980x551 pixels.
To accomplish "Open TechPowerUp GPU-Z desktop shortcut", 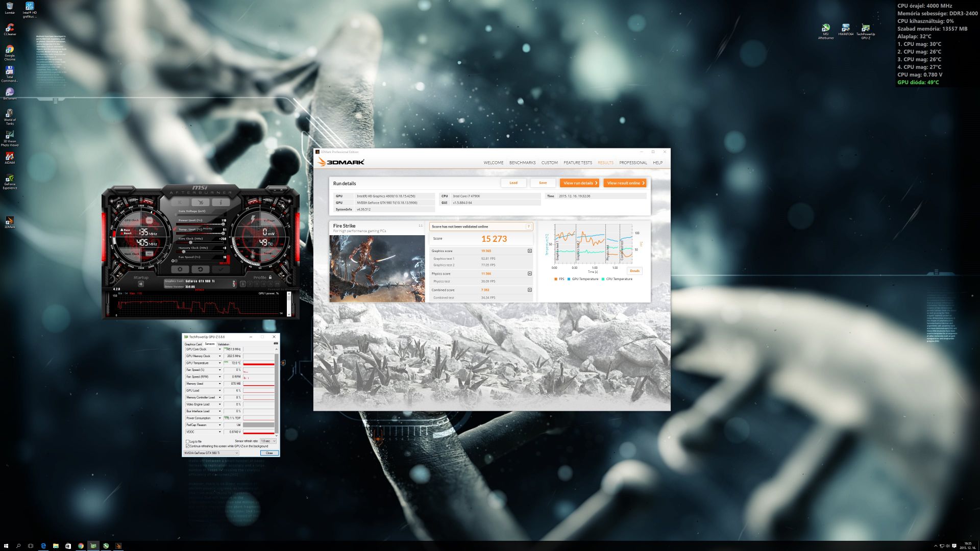I will 866,31.
